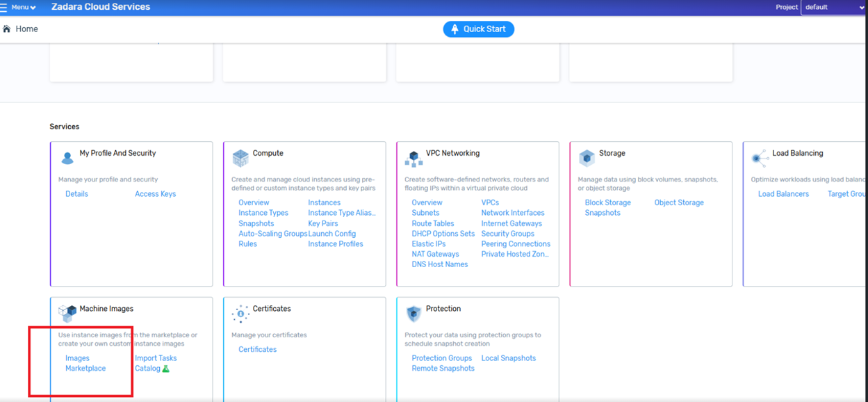Click the Machine Images card heading
Image resolution: width=868 pixels, height=402 pixels.
click(106, 309)
